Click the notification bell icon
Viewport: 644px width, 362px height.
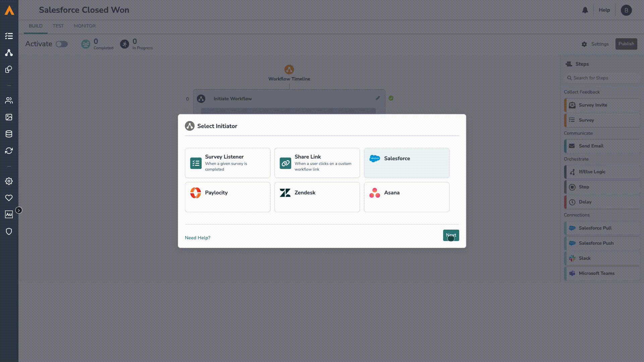[585, 10]
